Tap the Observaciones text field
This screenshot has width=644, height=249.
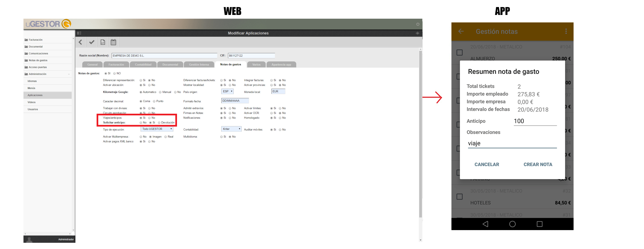512,143
